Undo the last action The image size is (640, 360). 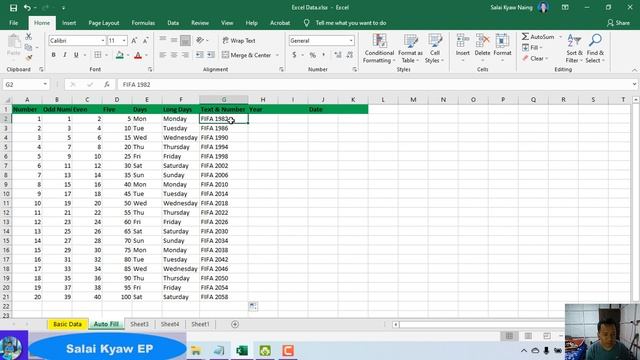(x=27, y=7)
